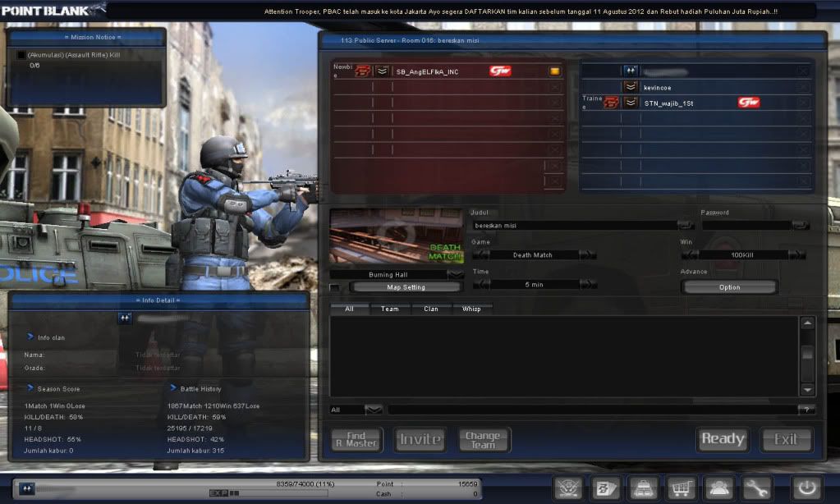Click the Judul room title field
The image size is (840, 504).
[575, 226]
